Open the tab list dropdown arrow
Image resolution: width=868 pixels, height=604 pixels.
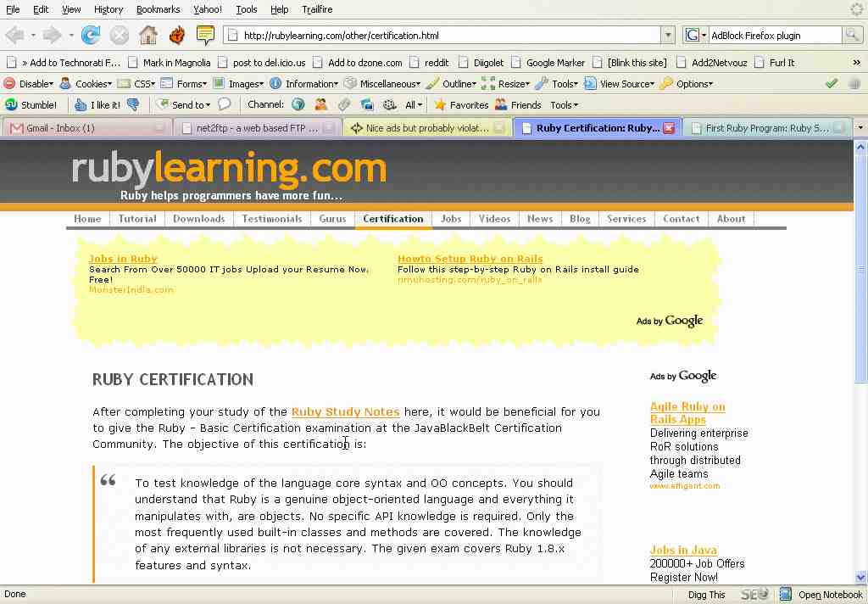[x=860, y=127]
